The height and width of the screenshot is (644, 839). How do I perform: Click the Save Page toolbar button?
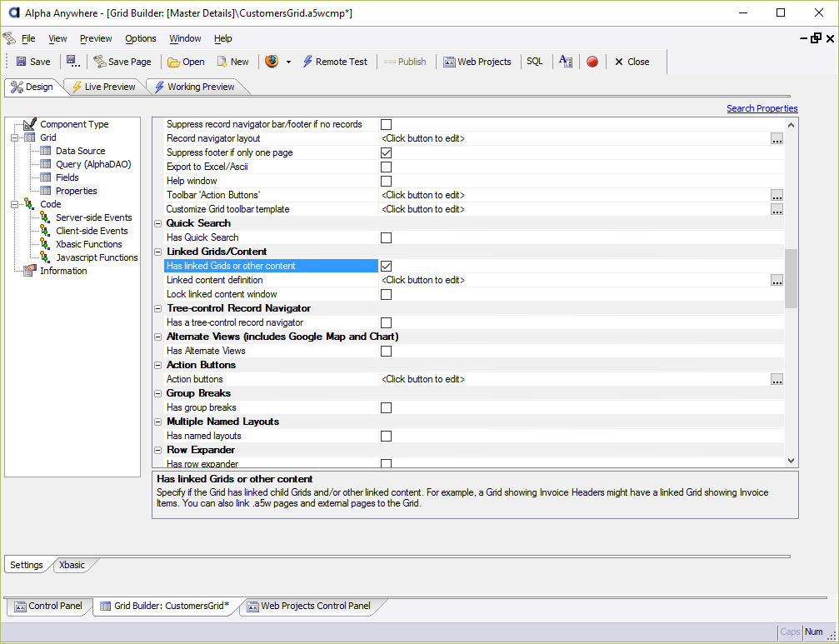tap(122, 62)
